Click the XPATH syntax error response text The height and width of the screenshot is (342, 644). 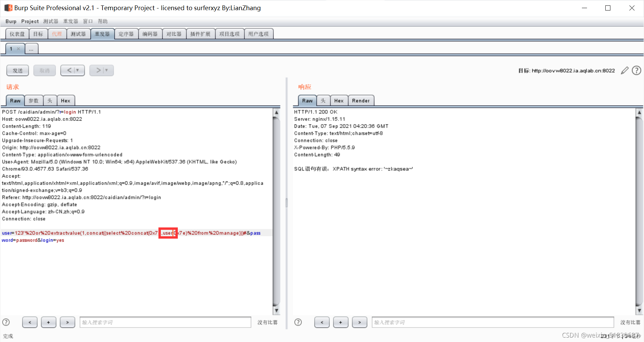click(373, 169)
